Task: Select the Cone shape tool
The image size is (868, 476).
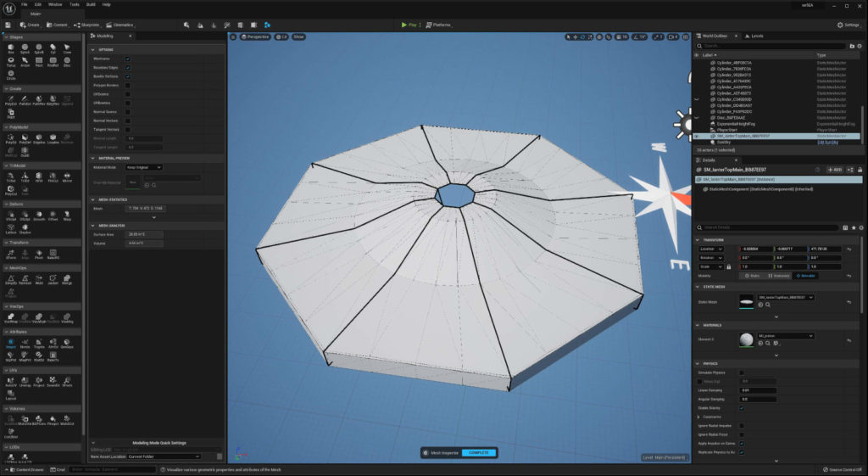Action: 67,48
